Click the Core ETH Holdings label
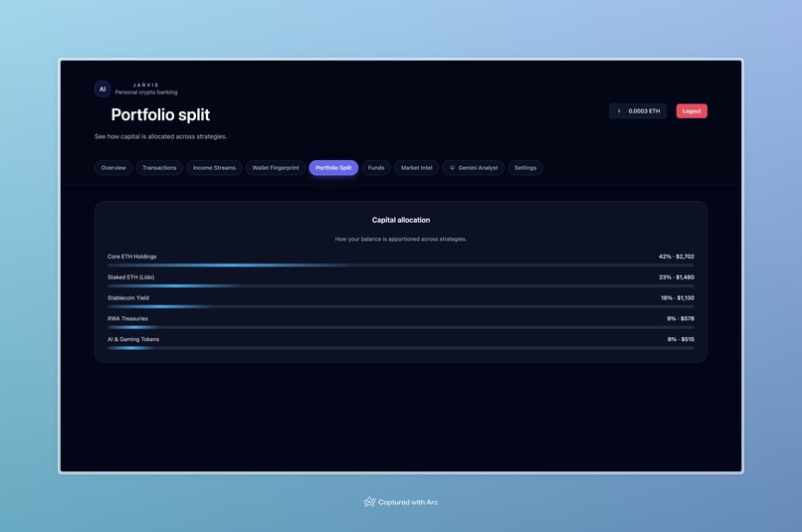The width and height of the screenshot is (802, 532). [x=132, y=257]
